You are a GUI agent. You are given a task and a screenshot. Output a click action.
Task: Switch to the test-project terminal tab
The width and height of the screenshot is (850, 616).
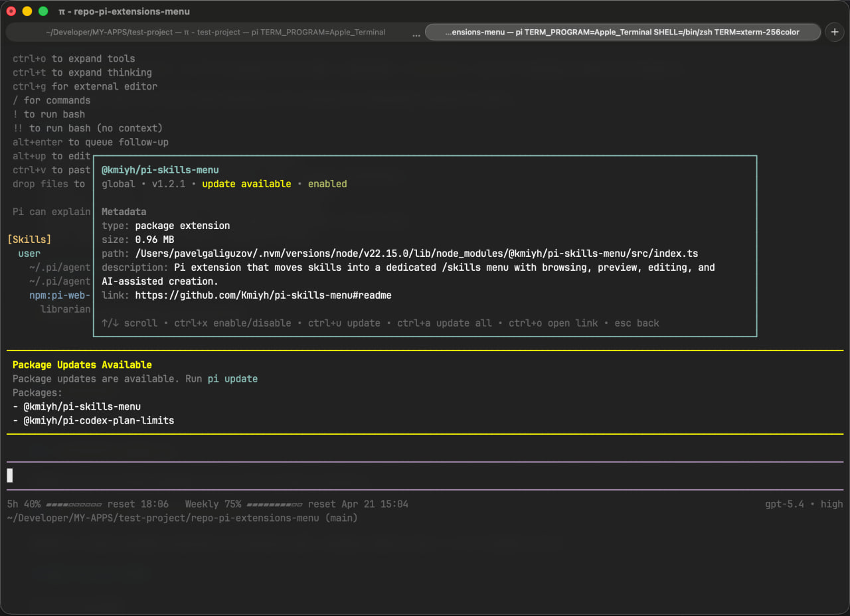pos(215,32)
